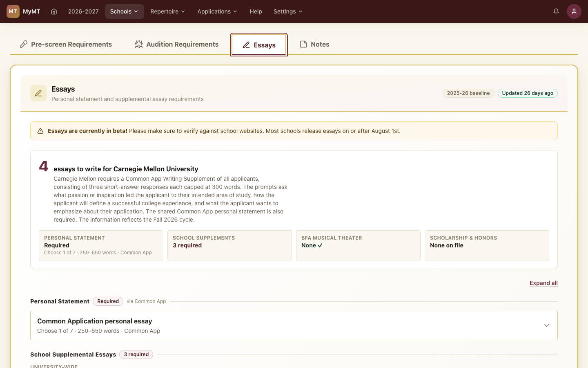Switch to Pre-screen Requirements tab
The width and height of the screenshot is (588, 368).
click(x=66, y=44)
